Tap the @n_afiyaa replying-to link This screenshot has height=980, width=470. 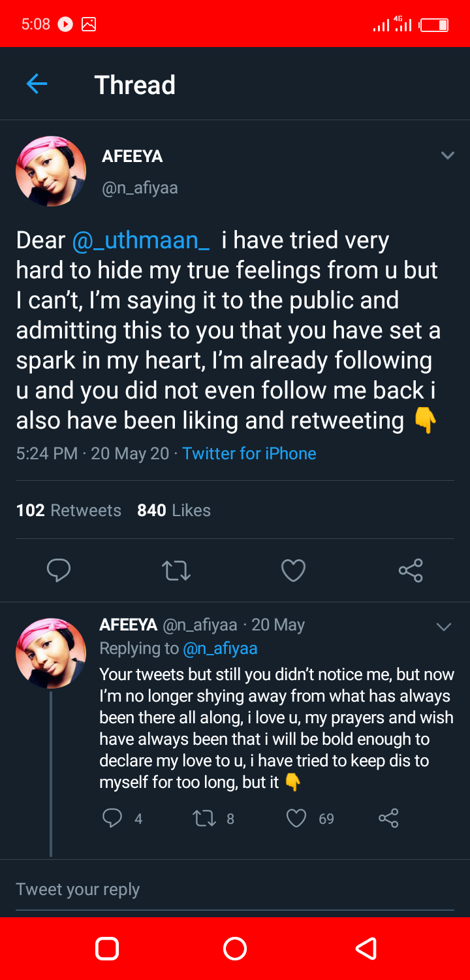coord(220,648)
